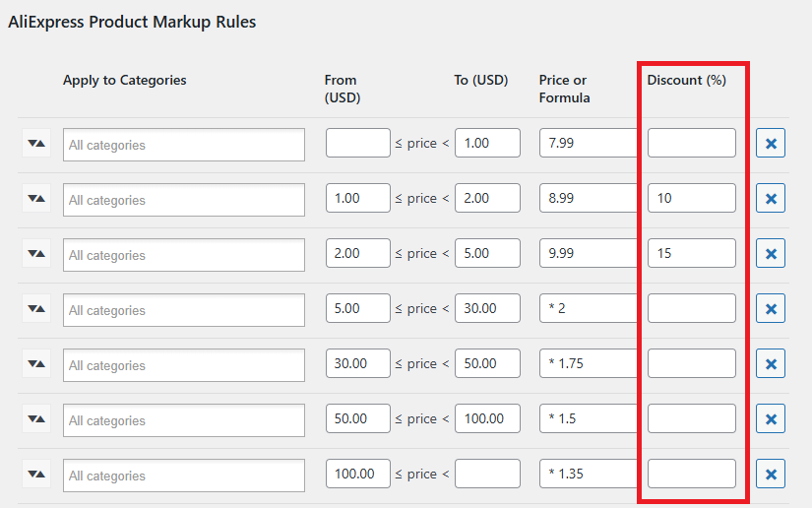Click the Price or Formula column header

565,89
